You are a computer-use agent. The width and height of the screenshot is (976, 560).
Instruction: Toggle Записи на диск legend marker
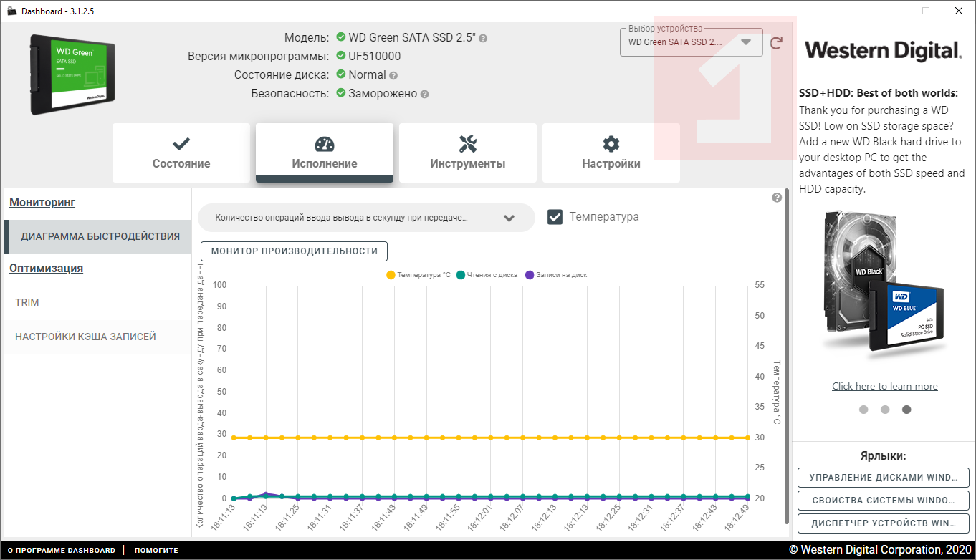click(x=530, y=275)
